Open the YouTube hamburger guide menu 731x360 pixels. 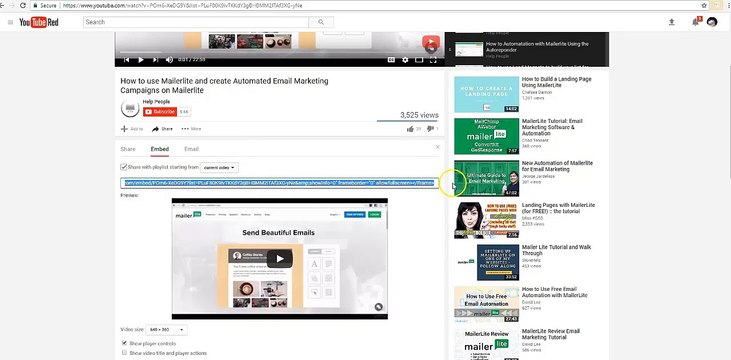10,22
